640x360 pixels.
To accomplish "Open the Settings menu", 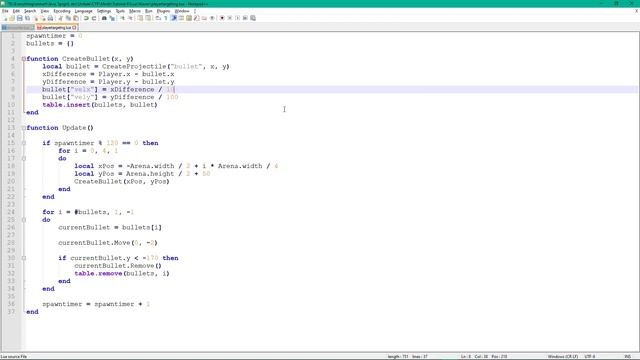I will [x=104, y=11].
